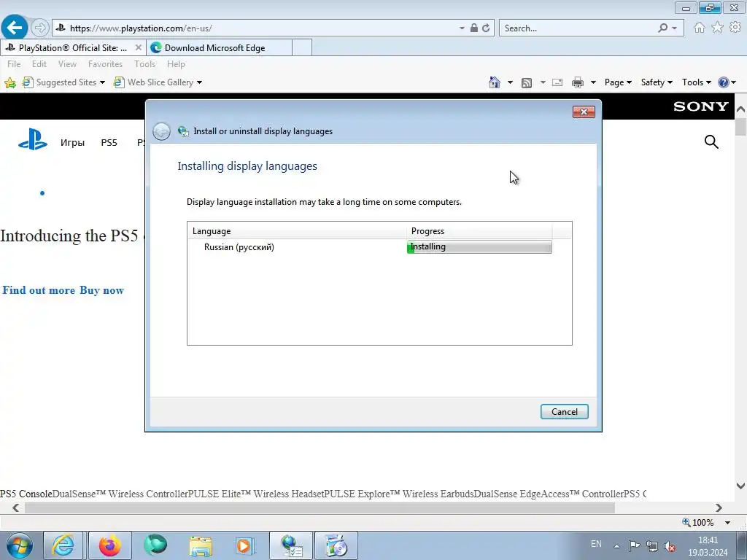Viewport: 747px width, 560px height.
Task: Launch Firefox from the taskbar
Action: click(109, 545)
